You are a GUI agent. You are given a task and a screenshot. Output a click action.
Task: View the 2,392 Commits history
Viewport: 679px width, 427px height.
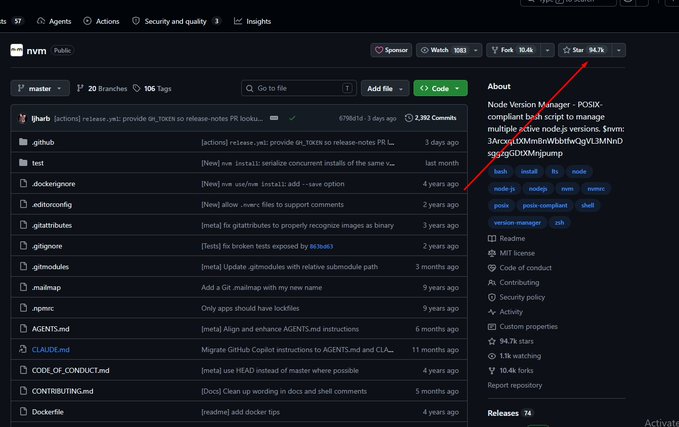430,118
